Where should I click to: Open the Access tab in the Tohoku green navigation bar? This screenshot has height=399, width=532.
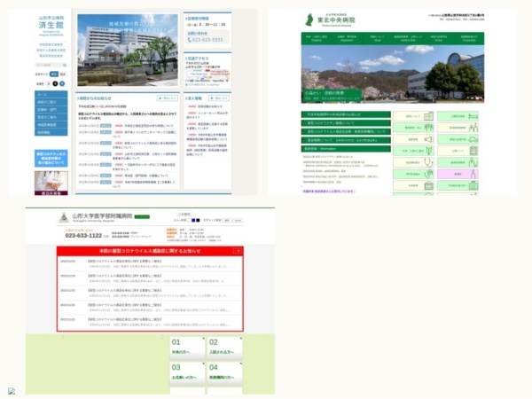(x=438, y=38)
